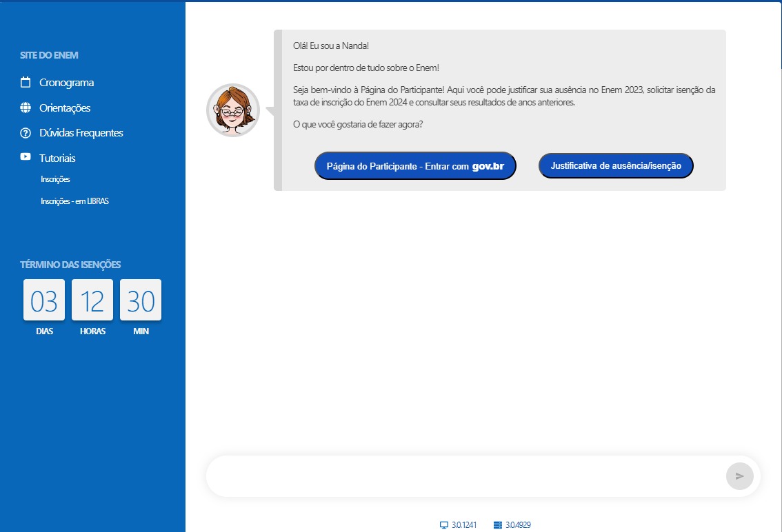Image resolution: width=782 pixels, height=532 pixels.
Task: Open the Inscrições - em LIBRAS tutorial
Action: 74,201
